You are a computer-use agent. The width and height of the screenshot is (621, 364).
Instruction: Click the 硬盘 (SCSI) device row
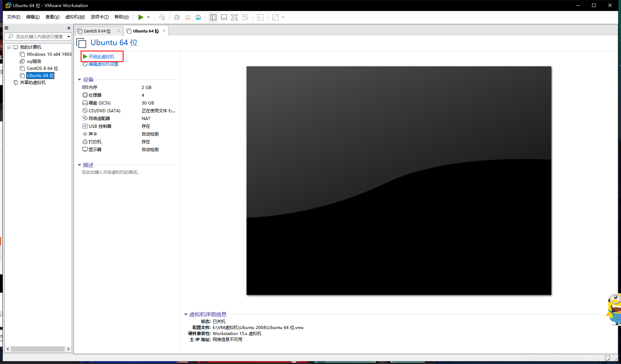(129, 103)
